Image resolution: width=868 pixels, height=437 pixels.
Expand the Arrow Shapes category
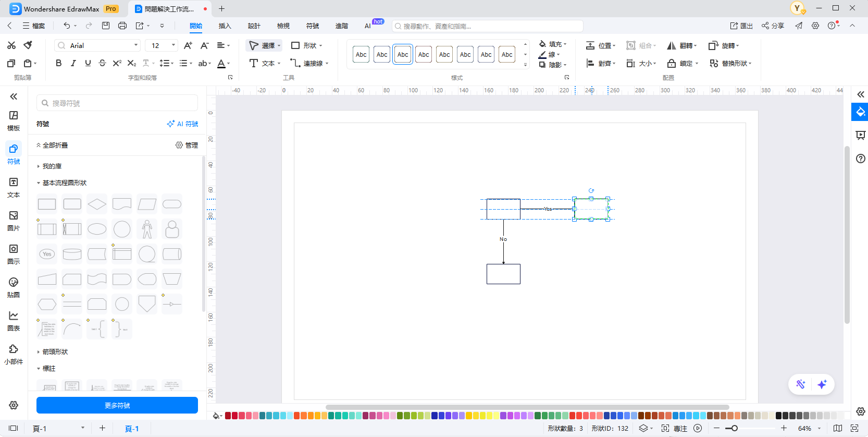pos(55,352)
